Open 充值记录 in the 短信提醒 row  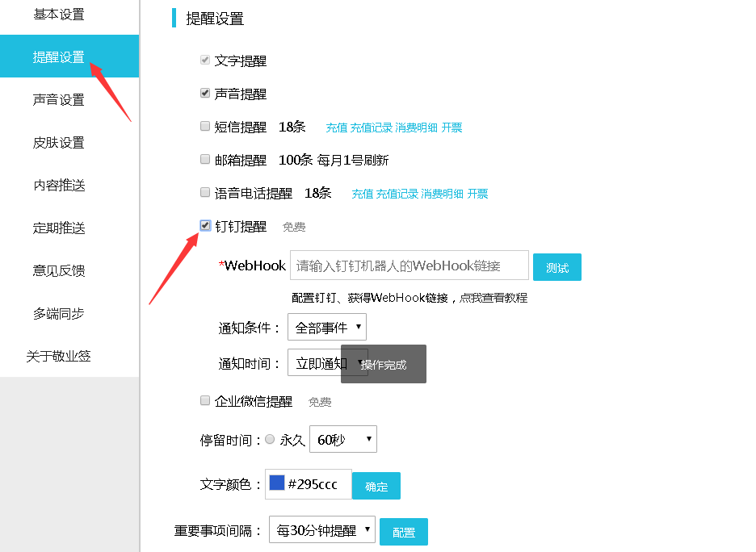point(372,128)
